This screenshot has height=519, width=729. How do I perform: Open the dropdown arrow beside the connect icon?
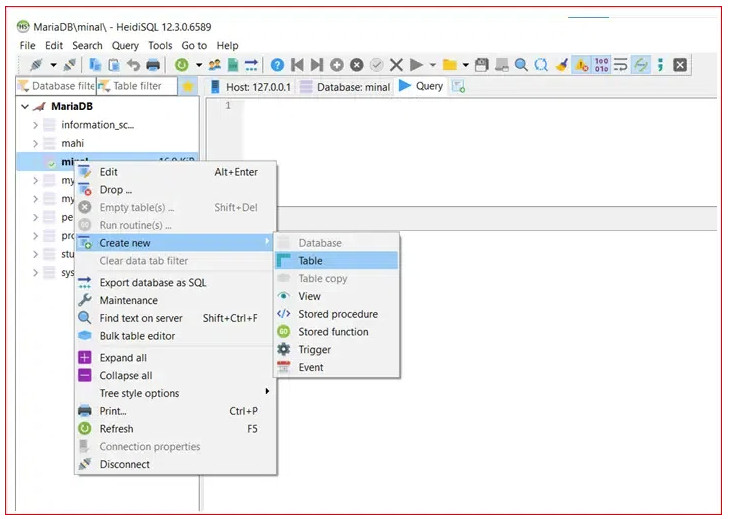[x=53, y=65]
